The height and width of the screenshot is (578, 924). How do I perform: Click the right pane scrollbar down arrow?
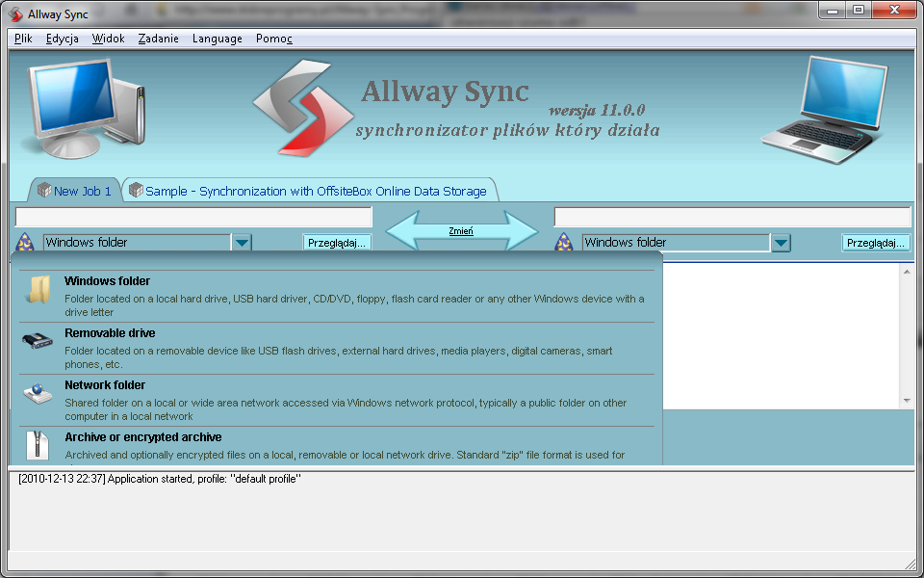pyautogui.click(x=907, y=401)
